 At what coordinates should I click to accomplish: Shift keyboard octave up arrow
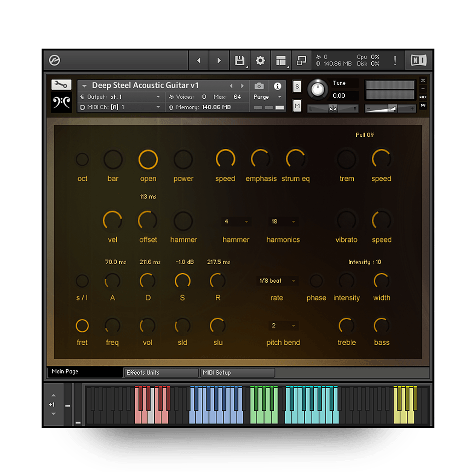54,395
